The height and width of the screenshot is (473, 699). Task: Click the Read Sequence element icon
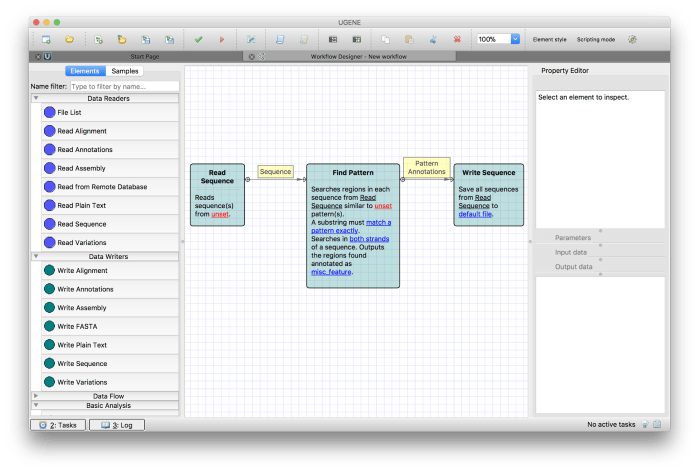coord(49,224)
